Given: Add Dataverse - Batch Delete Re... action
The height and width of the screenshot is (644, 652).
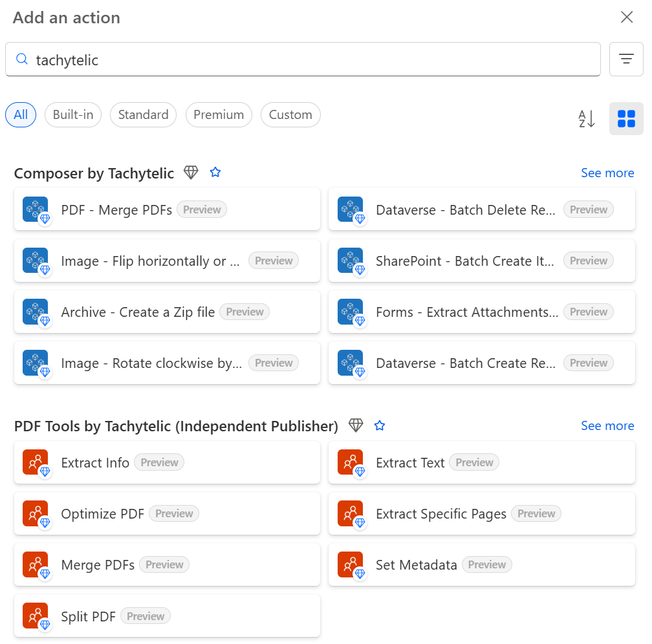Looking at the screenshot, I should (482, 209).
